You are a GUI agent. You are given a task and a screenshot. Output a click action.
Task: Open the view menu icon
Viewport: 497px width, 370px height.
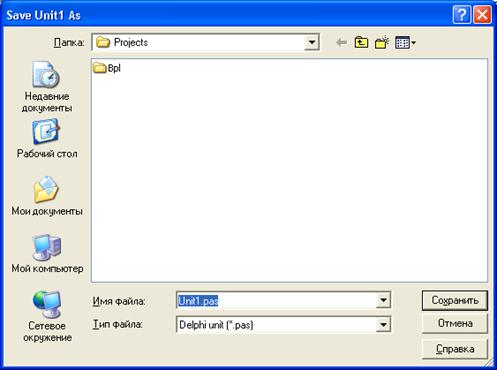(405, 43)
